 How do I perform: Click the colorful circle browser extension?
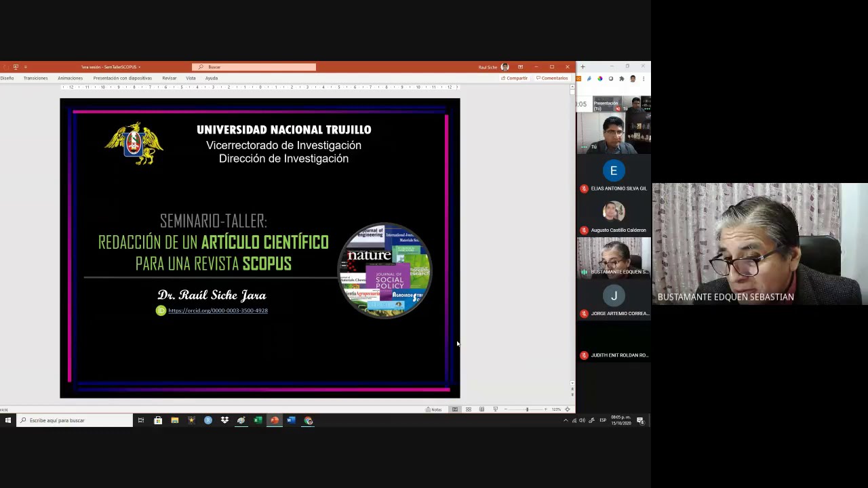600,79
